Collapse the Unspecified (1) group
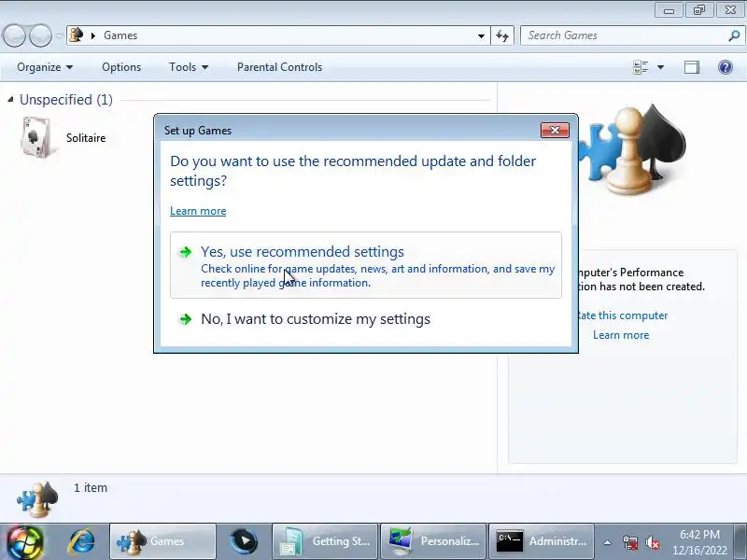The width and height of the screenshot is (747, 560). pos(10,100)
